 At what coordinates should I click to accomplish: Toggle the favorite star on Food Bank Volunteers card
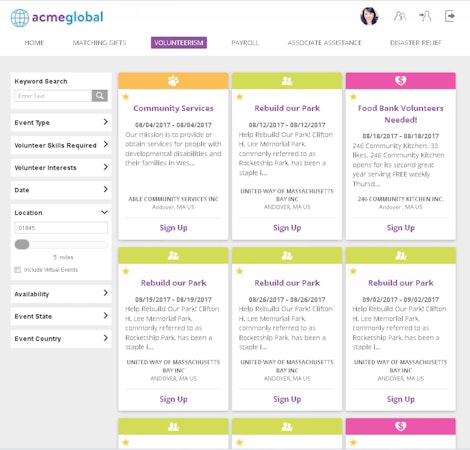click(353, 97)
